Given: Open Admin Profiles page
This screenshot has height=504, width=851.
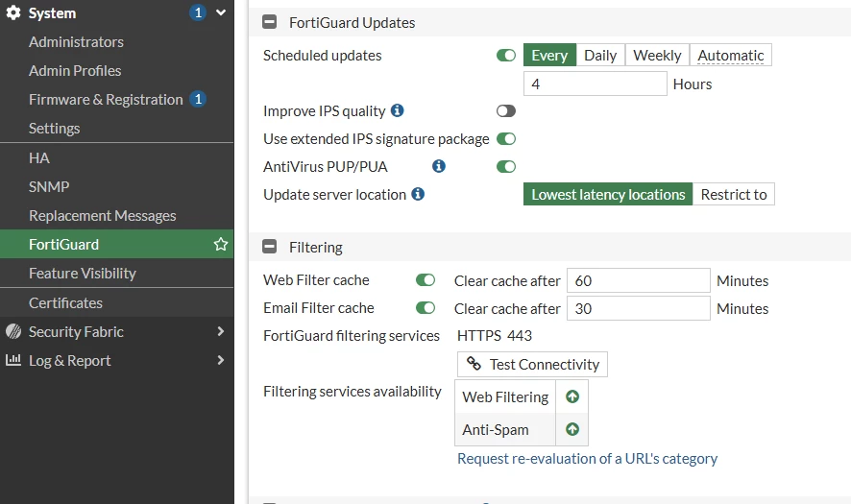Looking at the screenshot, I should click(x=75, y=70).
